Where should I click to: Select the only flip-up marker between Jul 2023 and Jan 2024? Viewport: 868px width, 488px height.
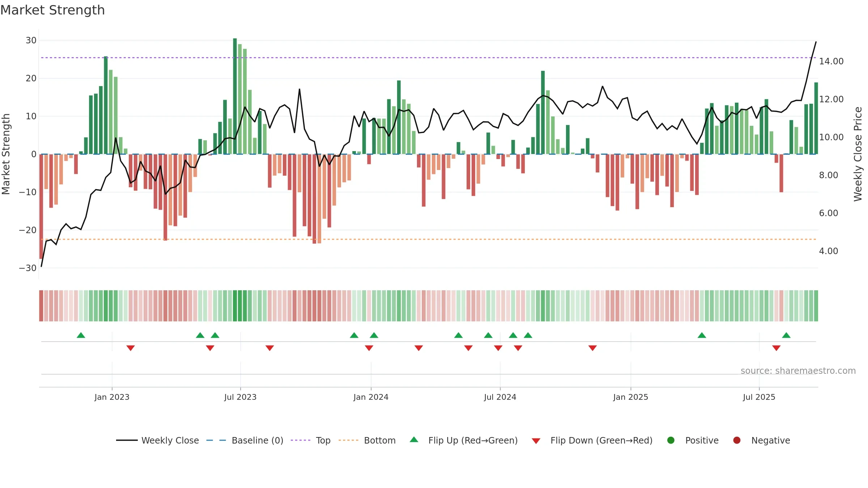click(x=354, y=335)
